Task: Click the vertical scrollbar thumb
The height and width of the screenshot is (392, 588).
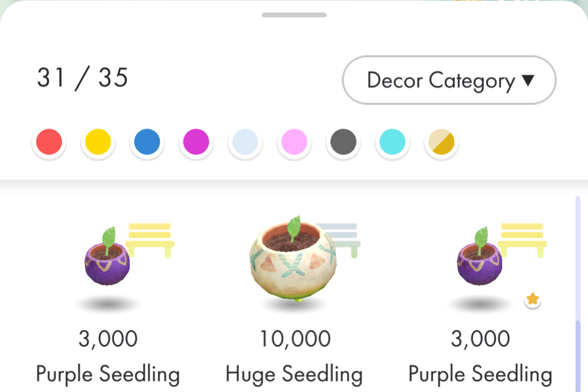Action: (578, 355)
